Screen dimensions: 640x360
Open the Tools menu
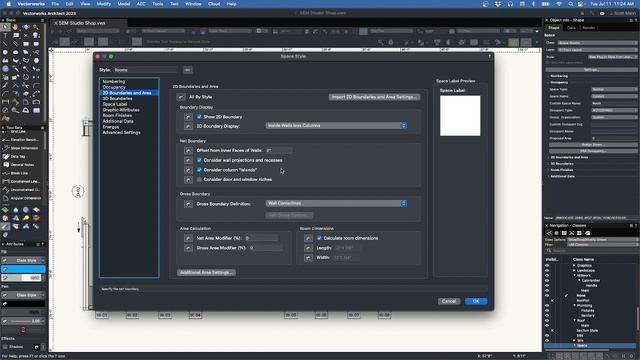click(x=158, y=4)
